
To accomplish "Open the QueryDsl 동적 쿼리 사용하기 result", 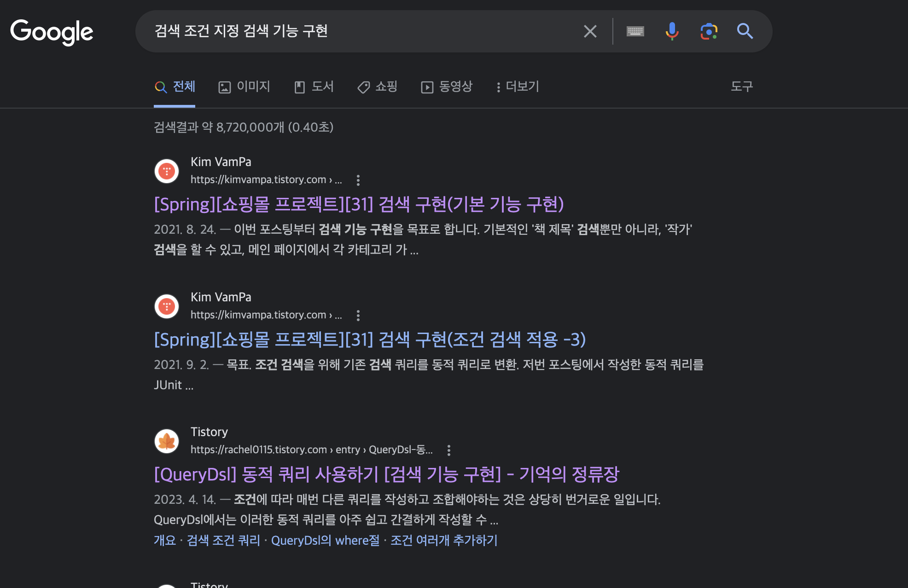I will click(386, 474).
